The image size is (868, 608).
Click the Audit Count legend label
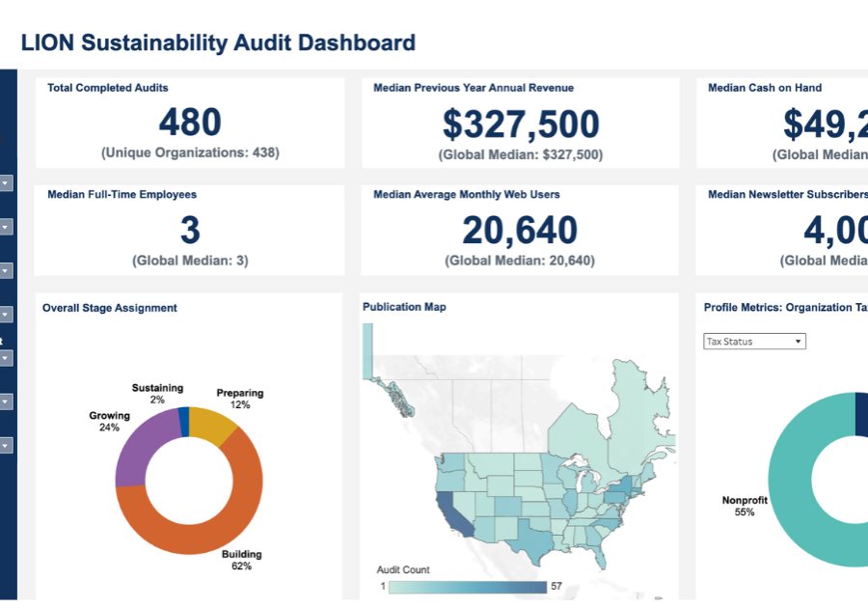coord(403,569)
